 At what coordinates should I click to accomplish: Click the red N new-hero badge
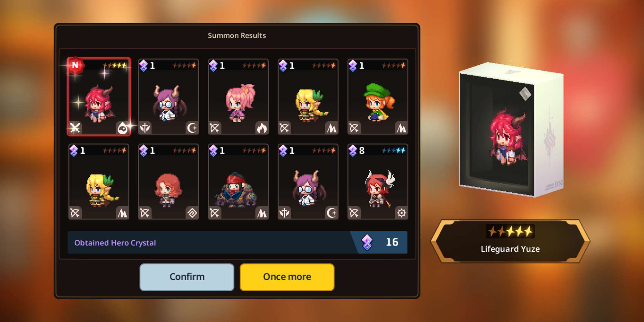tap(75, 65)
